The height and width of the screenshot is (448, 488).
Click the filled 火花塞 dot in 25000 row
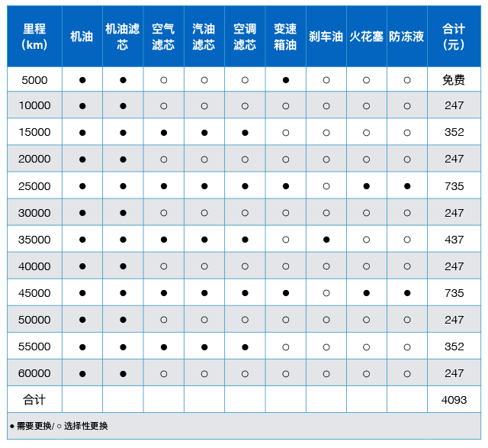367,186
